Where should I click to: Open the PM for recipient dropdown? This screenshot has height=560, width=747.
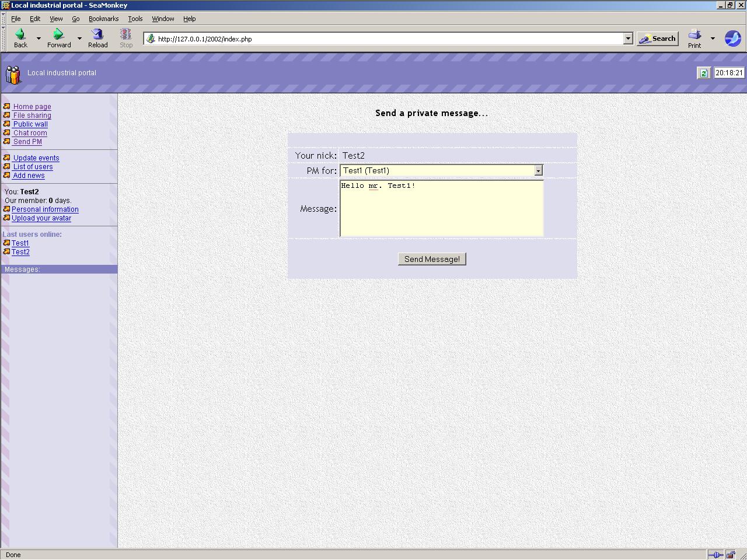click(538, 170)
